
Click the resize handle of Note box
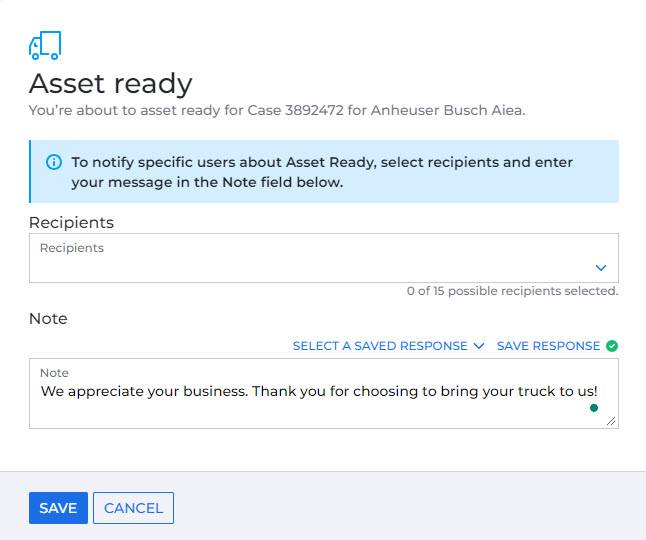[x=611, y=421]
